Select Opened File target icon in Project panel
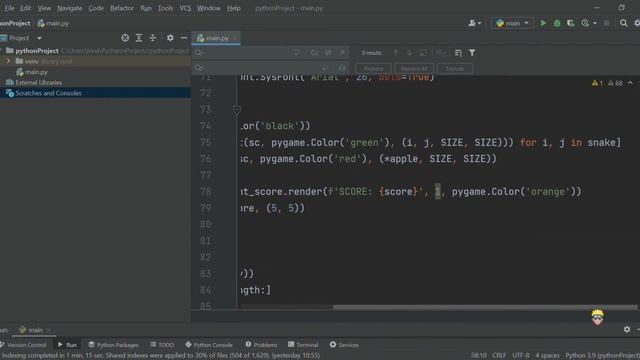Screen dimensions: 640x360 click(125, 38)
